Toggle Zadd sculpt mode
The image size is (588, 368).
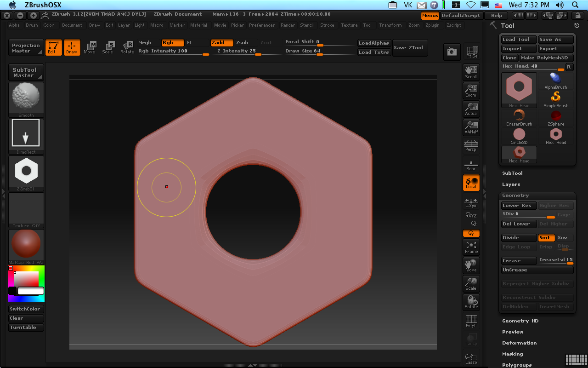point(222,43)
